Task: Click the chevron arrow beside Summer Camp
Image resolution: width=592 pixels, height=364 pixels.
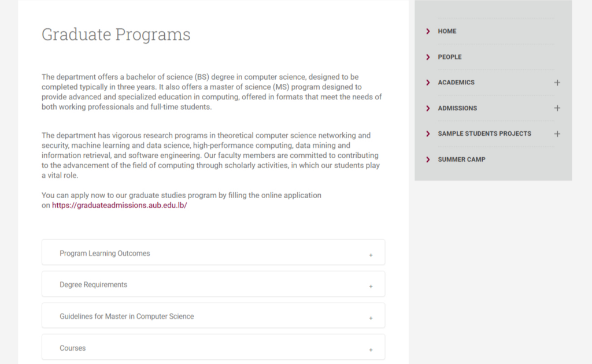Action: pos(428,159)
